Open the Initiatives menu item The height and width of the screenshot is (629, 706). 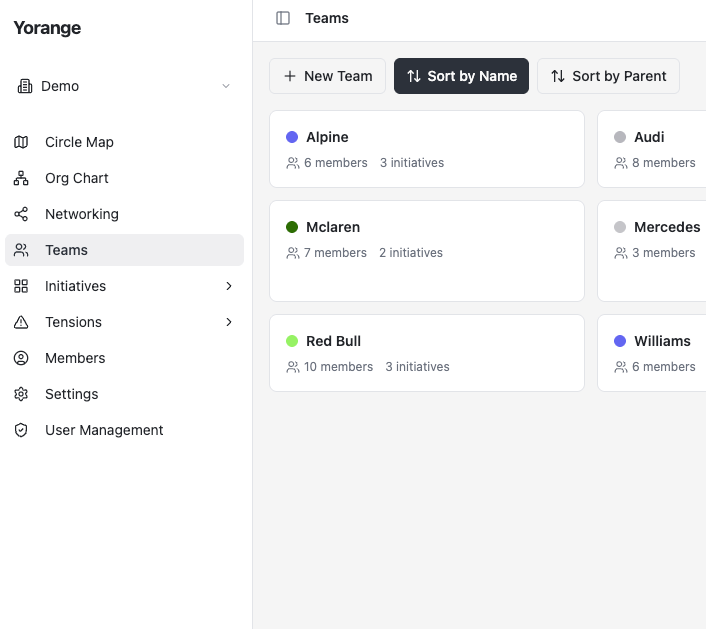coord(124,286)
